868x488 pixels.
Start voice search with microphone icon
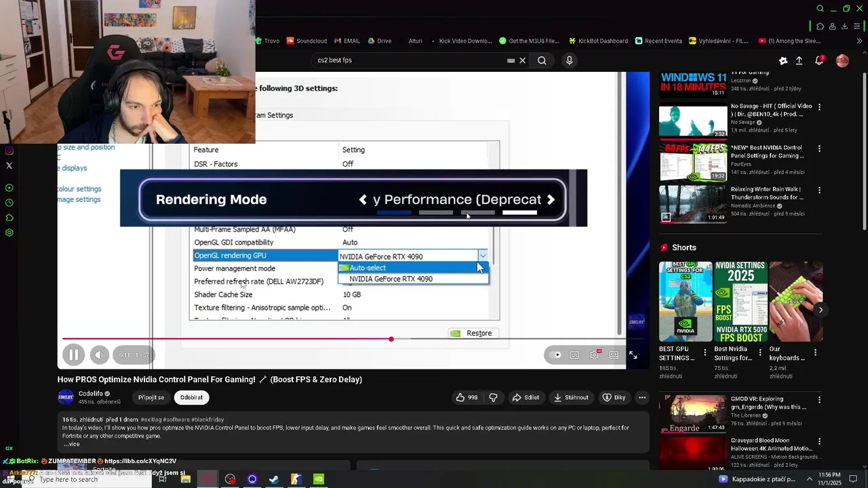click(569, 60)
